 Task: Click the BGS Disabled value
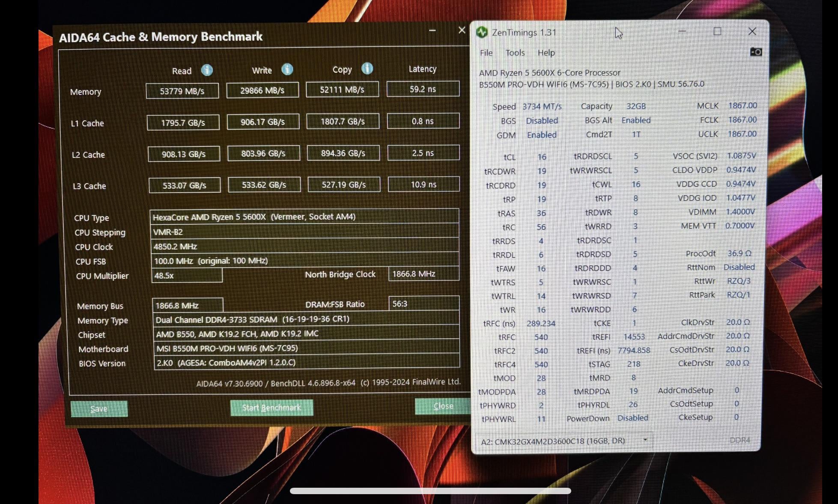[542, 121]
